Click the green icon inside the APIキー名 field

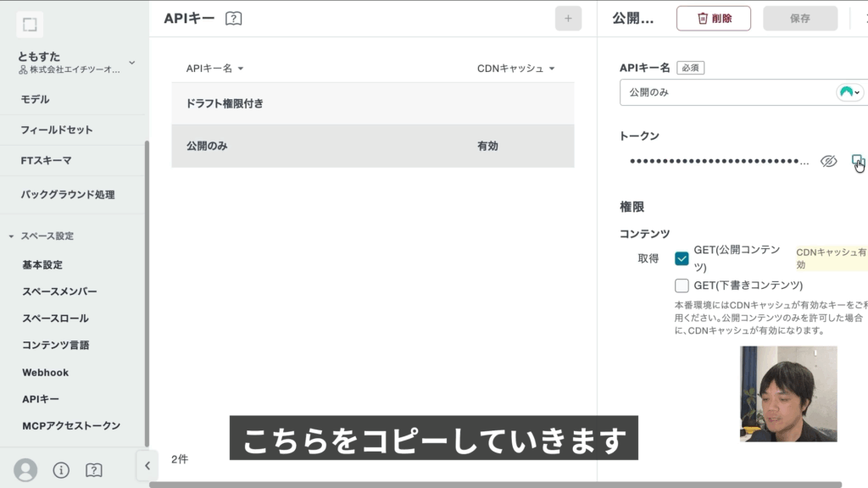849,92
